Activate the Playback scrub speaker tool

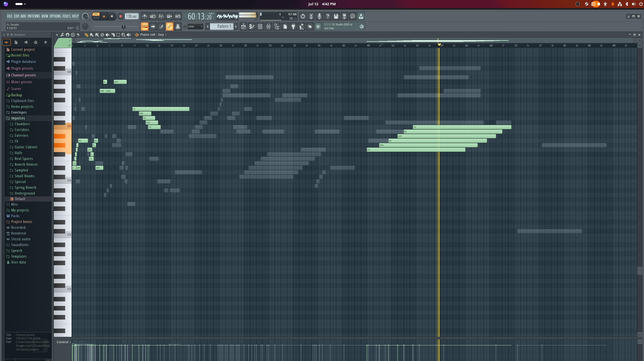tap(129, 35)
